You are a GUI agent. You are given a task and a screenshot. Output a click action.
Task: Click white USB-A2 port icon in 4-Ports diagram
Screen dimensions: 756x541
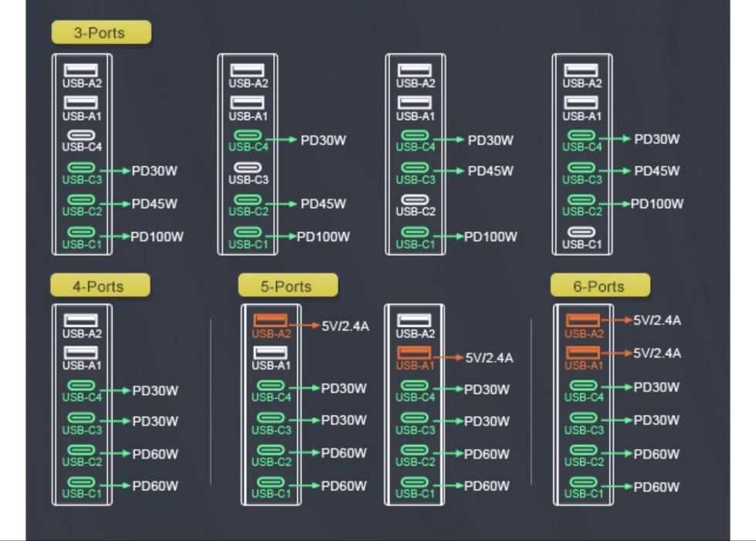pyautogui.click(x=81, y=321)
